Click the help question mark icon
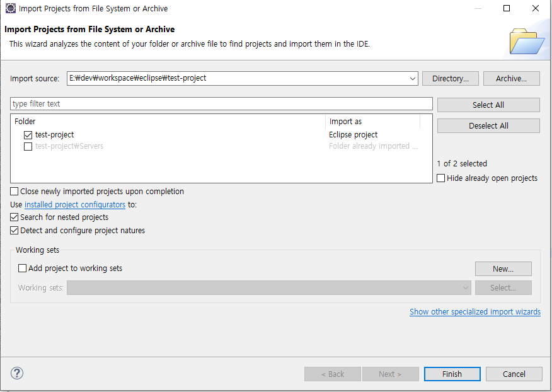Viewport: 552px width, 392px height. pos(17,373)
